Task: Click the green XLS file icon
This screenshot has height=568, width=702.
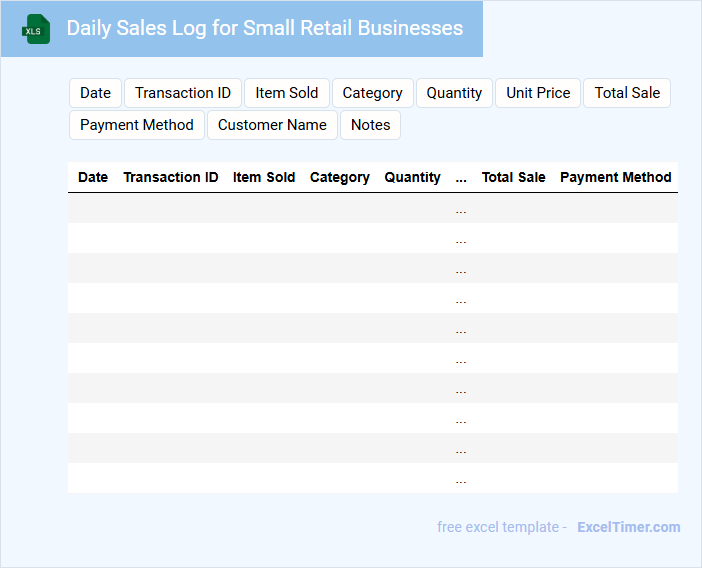Action: pos(36,29)
